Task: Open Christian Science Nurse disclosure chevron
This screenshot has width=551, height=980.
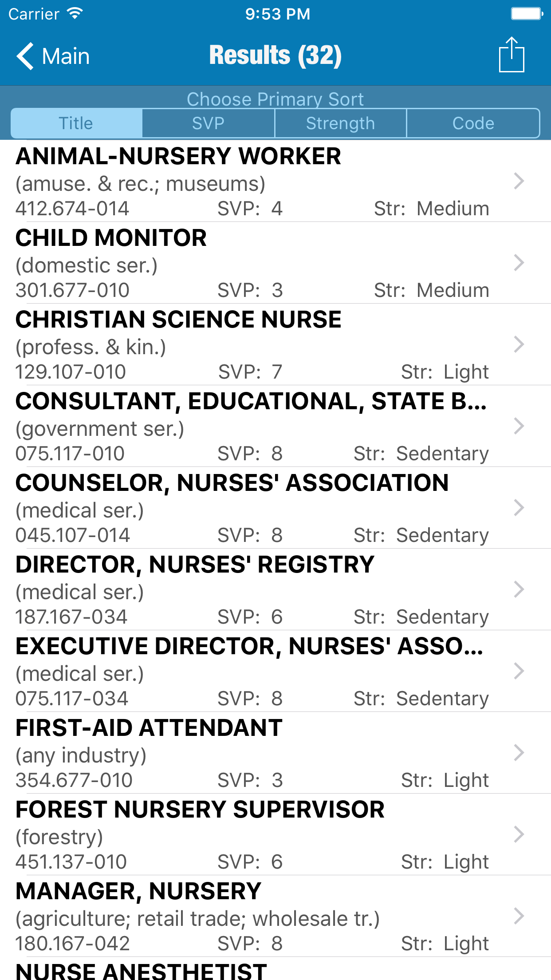Action: (x=519, y=344)
